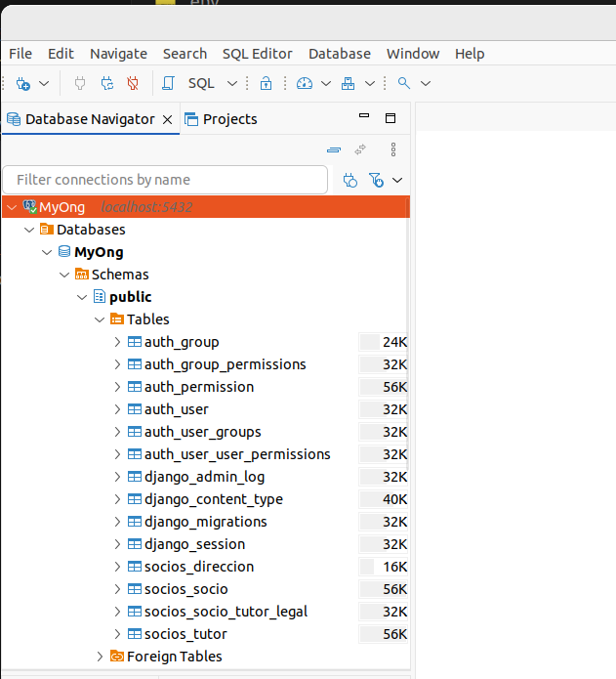Minimize the navigator panel

coord(364,116)
